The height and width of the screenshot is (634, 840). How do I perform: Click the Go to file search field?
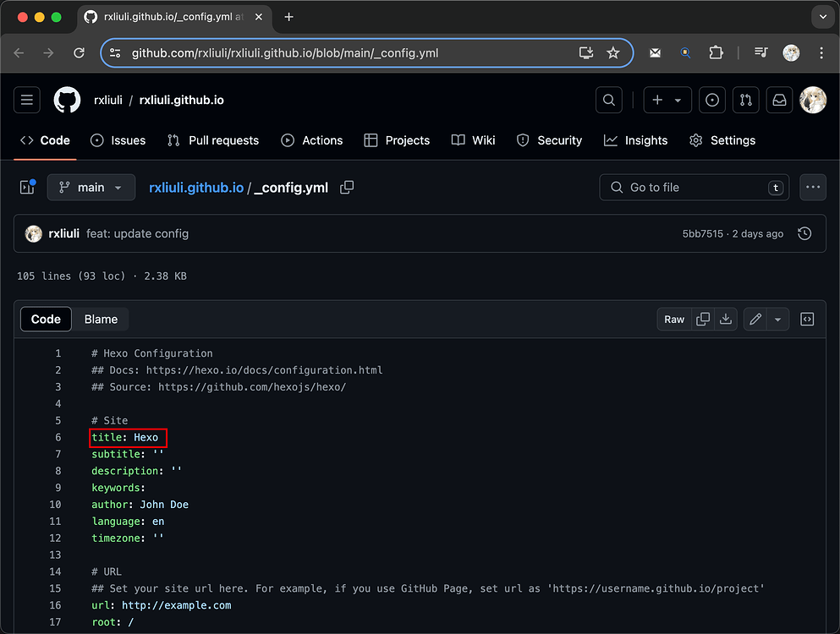(x=694, y=188)
